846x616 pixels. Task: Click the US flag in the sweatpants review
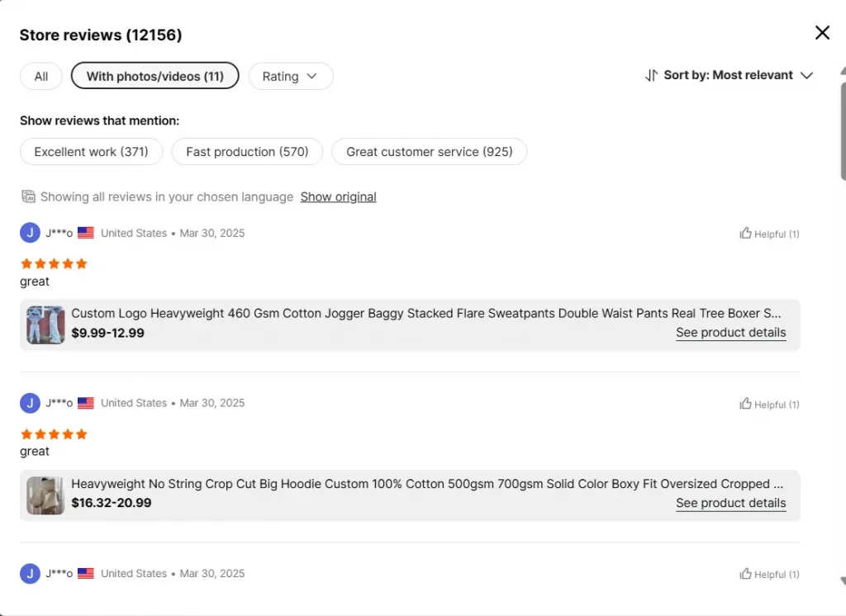[86, 233]
